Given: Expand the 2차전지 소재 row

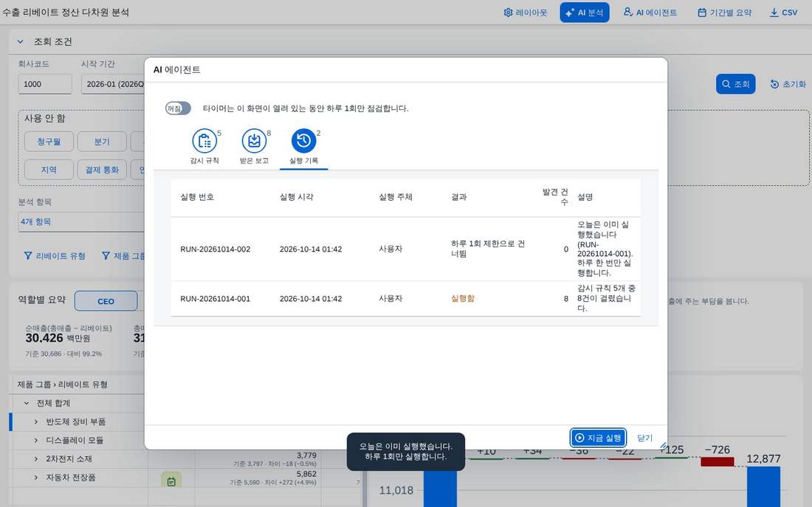Looking at the screenshot, I should [35, 459].
